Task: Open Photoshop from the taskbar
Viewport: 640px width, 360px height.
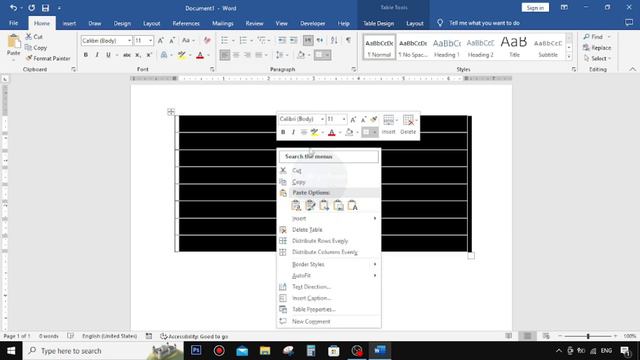Action: 196,351
